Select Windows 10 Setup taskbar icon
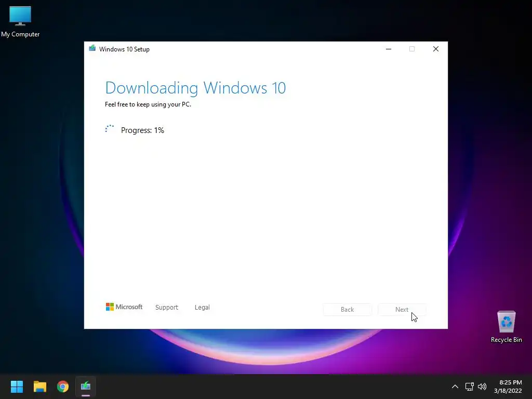The height and width of the screenshot is (399, 532). point(86,387)
